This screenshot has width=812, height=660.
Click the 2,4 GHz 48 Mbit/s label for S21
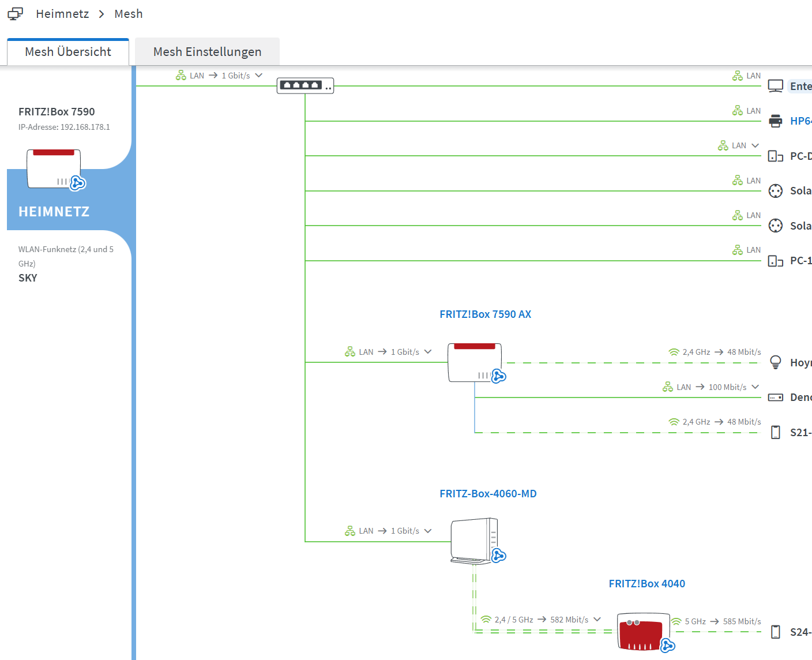[715, 422]
